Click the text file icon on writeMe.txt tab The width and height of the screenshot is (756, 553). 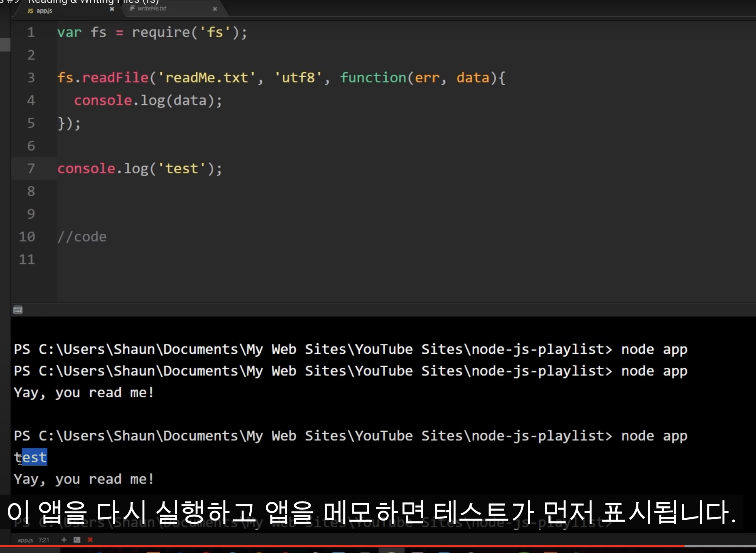(x=132, y=8)
